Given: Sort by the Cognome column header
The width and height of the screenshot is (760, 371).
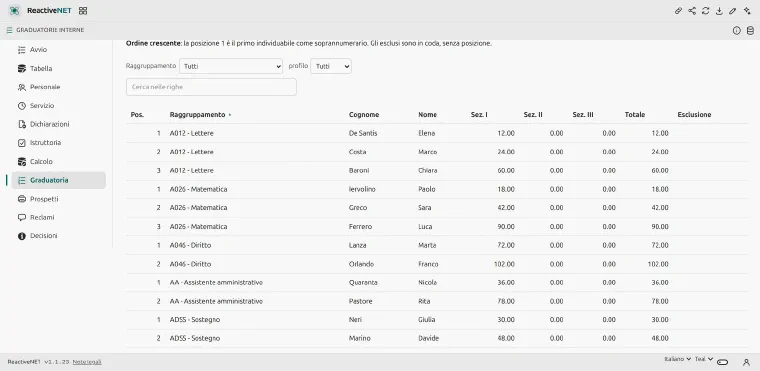Looking at the screenshot, I should point(364,115).
